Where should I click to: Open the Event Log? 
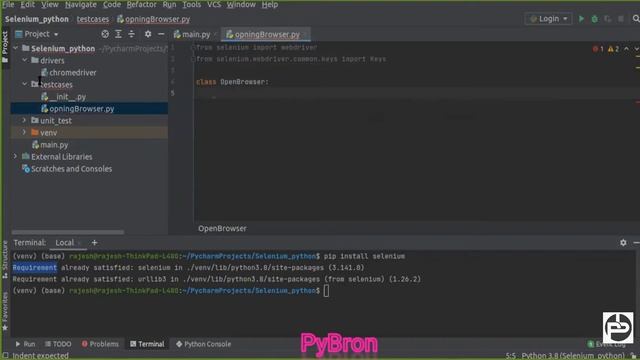pos(607,344)
